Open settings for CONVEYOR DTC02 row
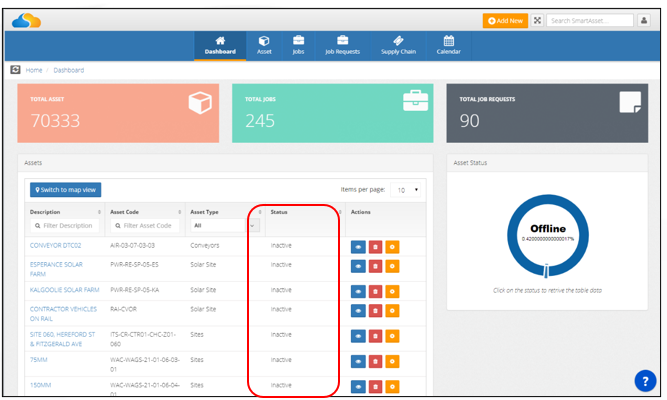This screenshot has width=667, height=400. pyautogui.click(x=392, y=247)
